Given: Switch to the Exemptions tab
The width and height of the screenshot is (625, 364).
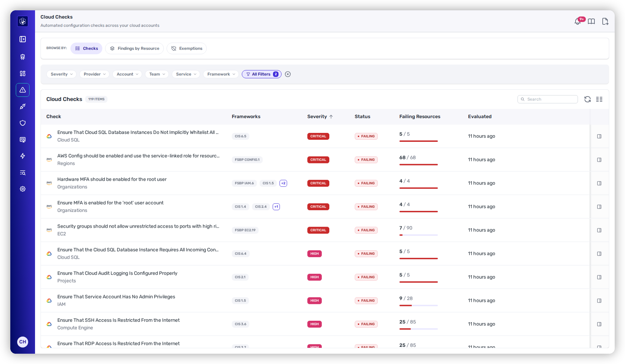Looking at the screenshot, I should tap(186, 48).
